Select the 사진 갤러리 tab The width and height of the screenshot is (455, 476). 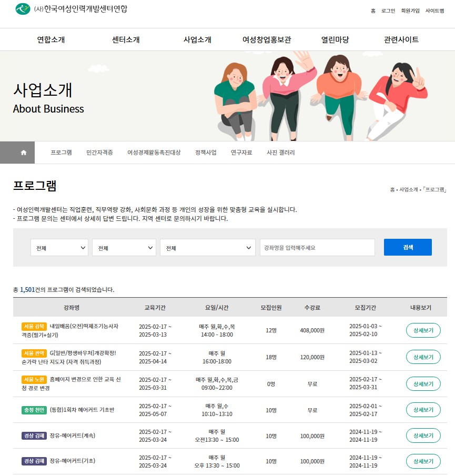pyautogui.click(x=281, y=153)
